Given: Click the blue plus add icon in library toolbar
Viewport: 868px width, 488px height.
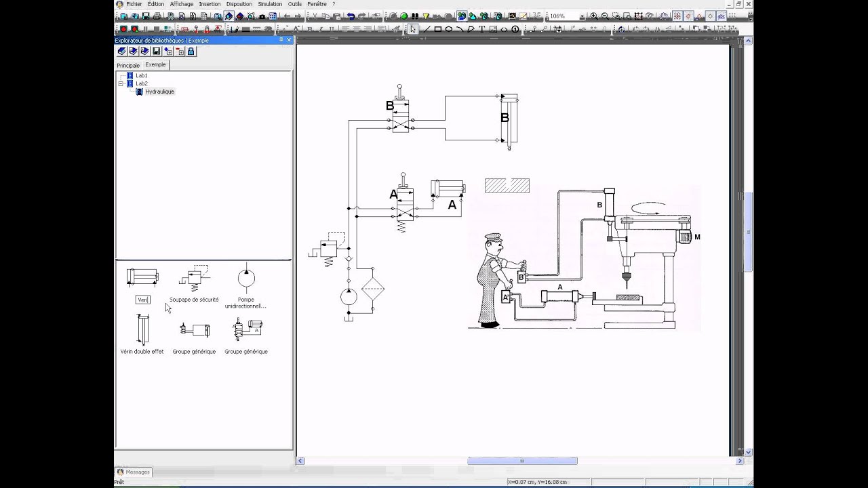Looking at the screenshot, I should 168,51.
